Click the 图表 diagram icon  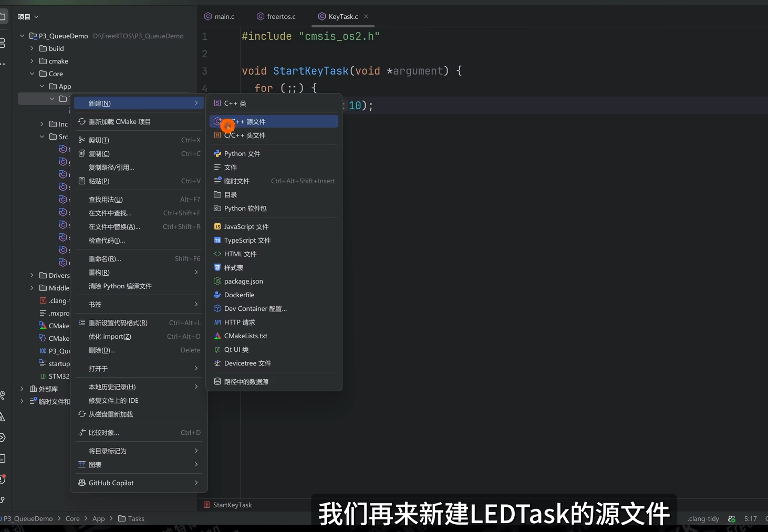pos(82,464)
